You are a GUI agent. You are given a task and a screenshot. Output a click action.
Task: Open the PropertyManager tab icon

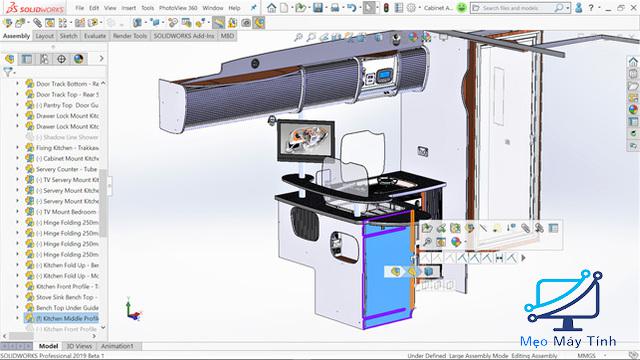(27, 59)
